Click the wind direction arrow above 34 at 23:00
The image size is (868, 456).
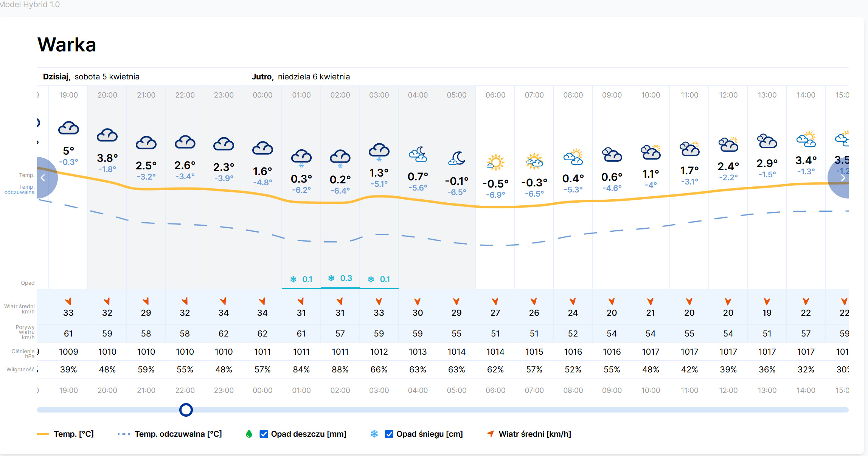click(x=224, y=301)
